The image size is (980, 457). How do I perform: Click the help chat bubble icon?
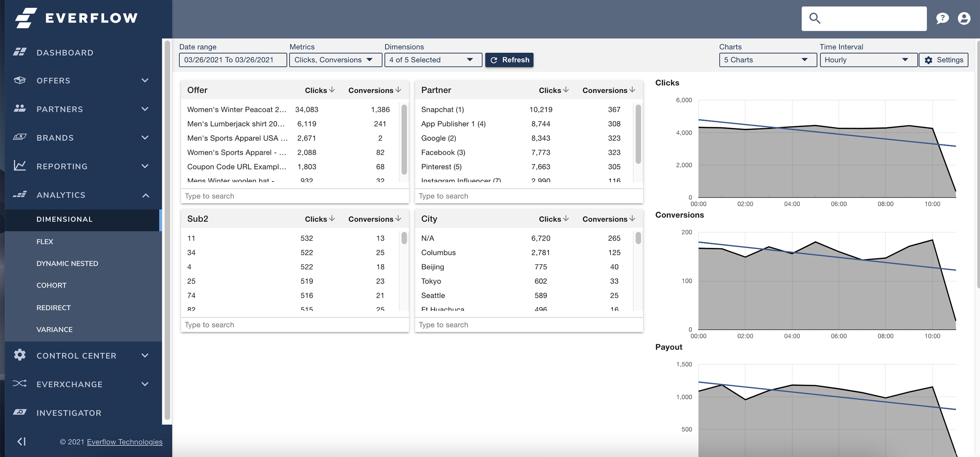(942, 18)
